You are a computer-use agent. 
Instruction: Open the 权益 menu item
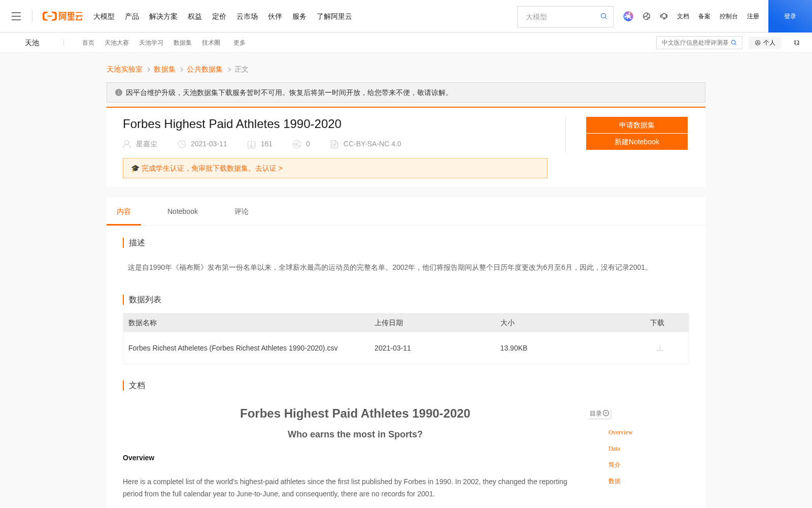195,16
